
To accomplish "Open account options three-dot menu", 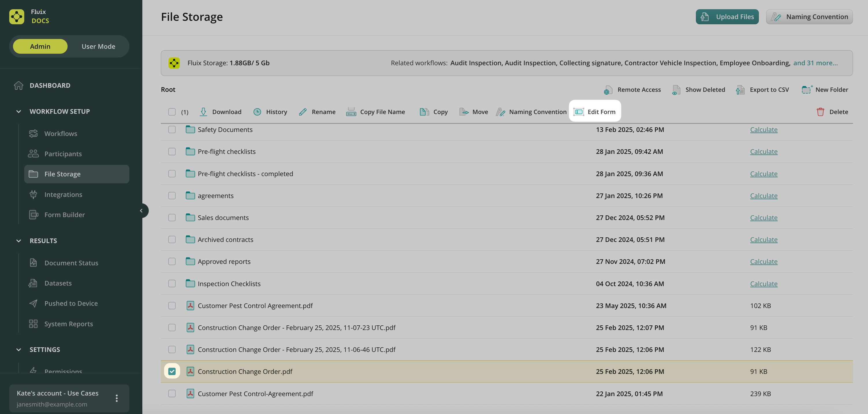I will point(117,398).
